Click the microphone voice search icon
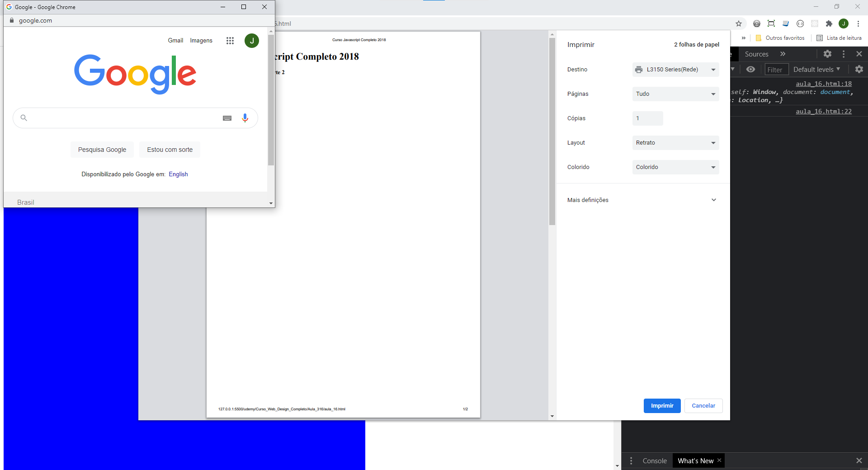Screen dimensions: 868x470 click(x=245, y=118)
